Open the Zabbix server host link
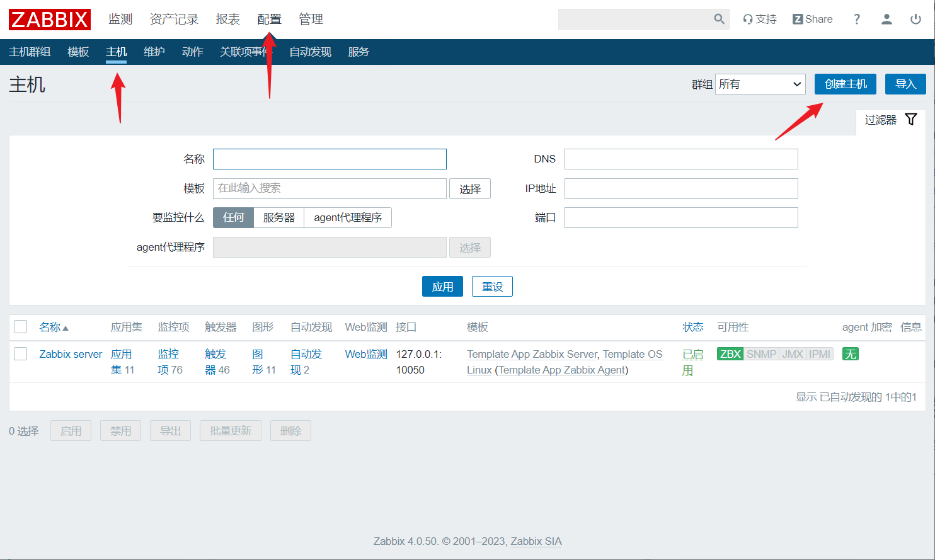 click(71, 354)
